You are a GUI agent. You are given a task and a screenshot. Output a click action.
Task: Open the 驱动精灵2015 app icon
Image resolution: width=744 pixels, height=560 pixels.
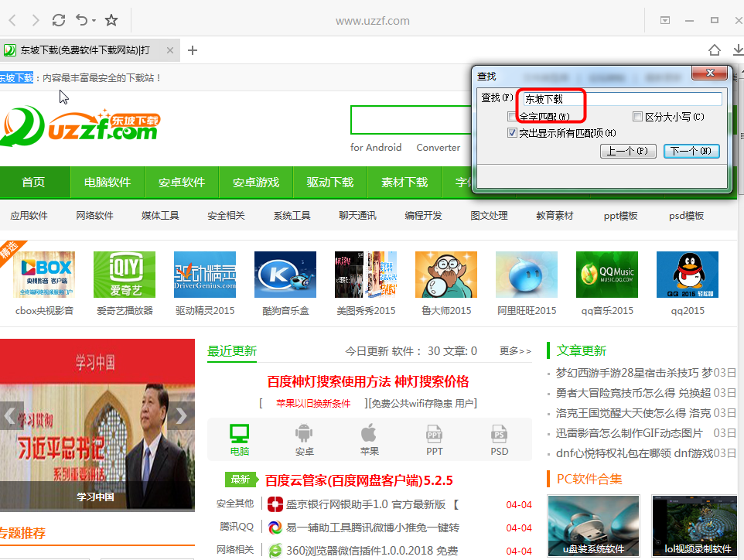tap(205, 275)
